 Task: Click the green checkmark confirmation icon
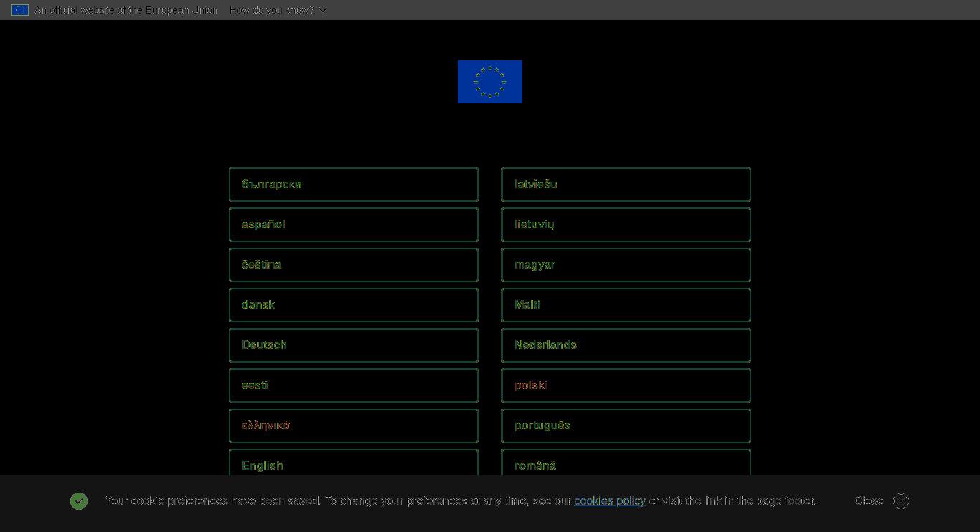(x=79, y=501)
